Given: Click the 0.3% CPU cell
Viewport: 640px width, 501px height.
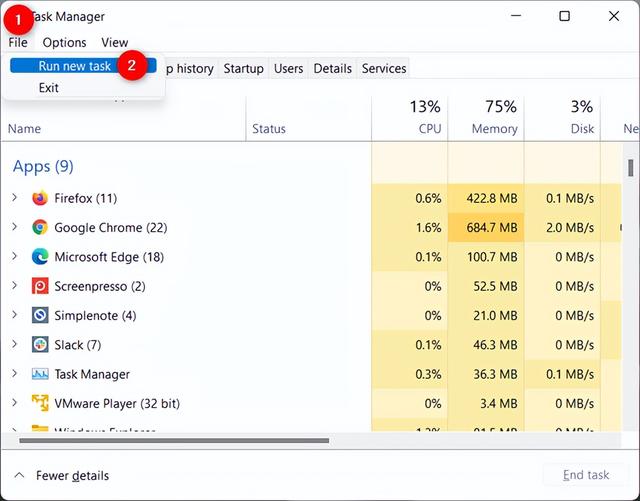Looking at the screenshot, I should coord(409,374).
